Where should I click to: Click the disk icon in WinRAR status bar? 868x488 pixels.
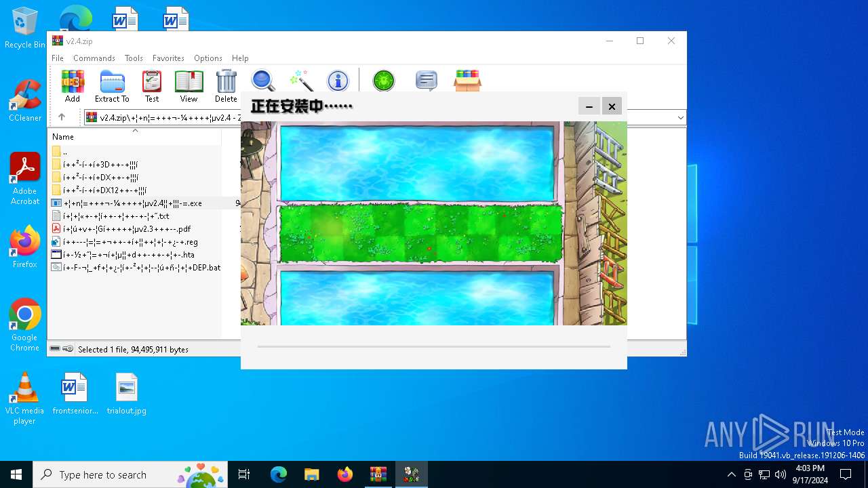click(x=55, y=349)
